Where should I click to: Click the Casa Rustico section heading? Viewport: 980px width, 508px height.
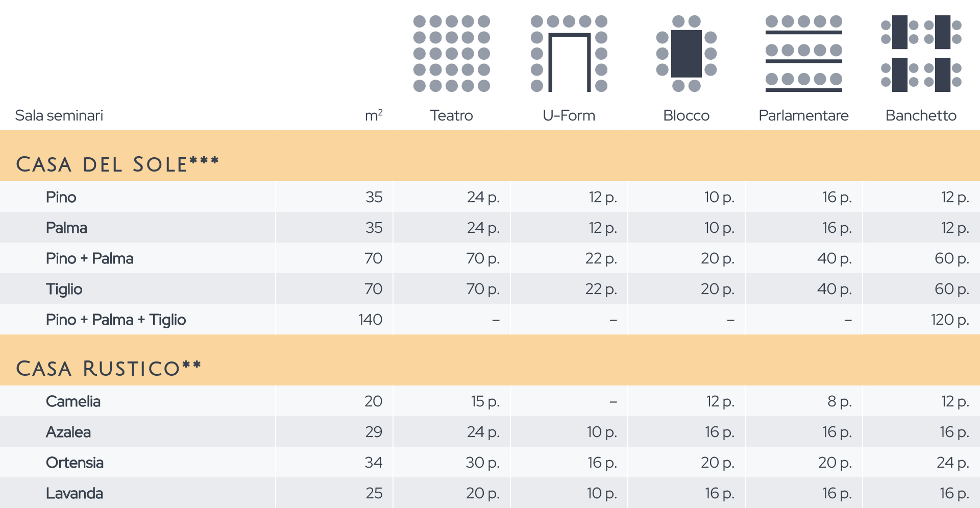point(109,369)
